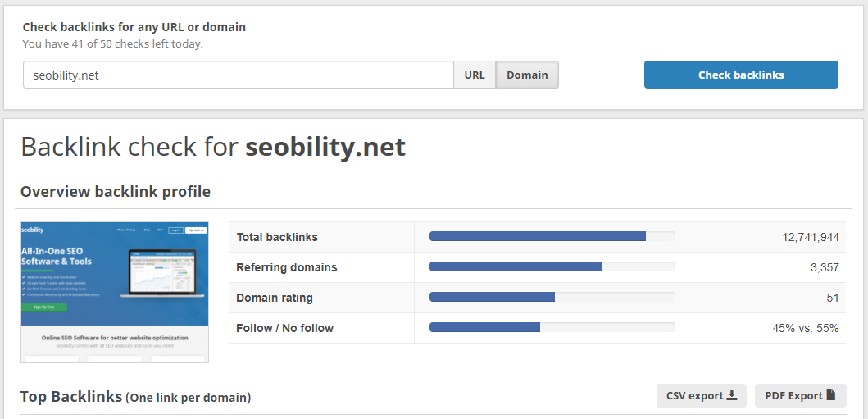Click the file icon on PDF Export
This screenshot has height=419, width=868.
(x=831, y=395)
